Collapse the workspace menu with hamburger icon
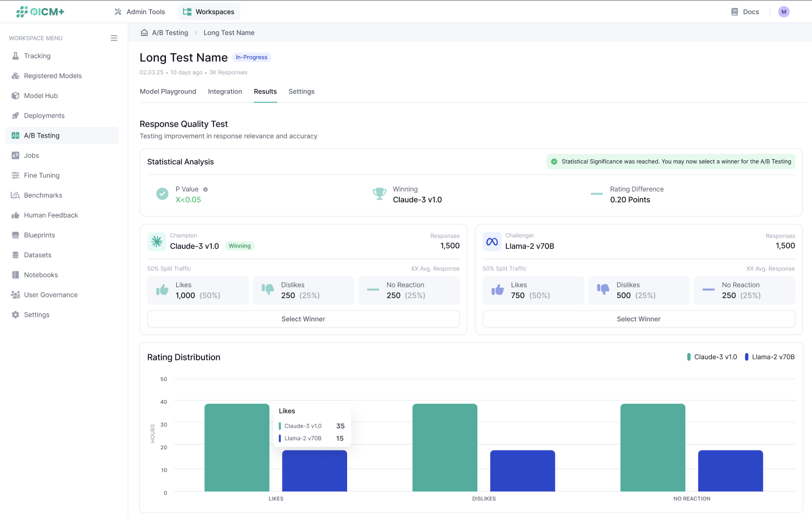 pos(114,39)
